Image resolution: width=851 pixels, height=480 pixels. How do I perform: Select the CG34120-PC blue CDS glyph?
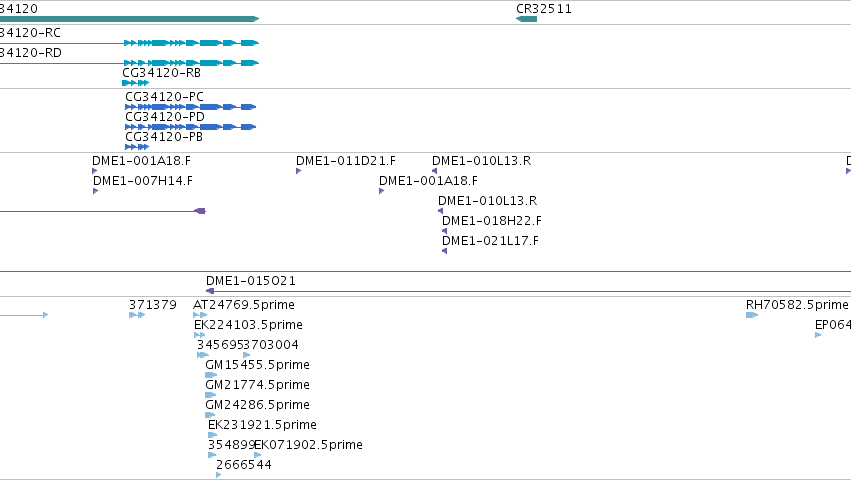tap(190, 107)
